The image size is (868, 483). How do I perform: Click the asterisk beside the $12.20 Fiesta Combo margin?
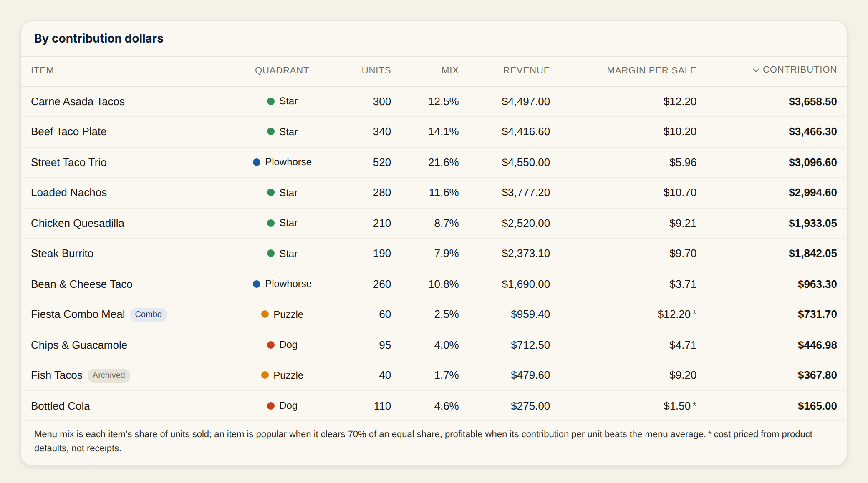point(694,313)
